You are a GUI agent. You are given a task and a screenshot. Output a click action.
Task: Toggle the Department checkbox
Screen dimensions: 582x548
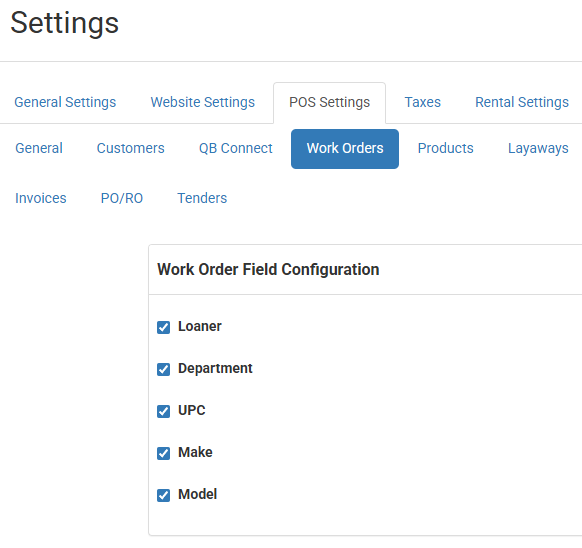pyautogui.click(x=163, y=369)
